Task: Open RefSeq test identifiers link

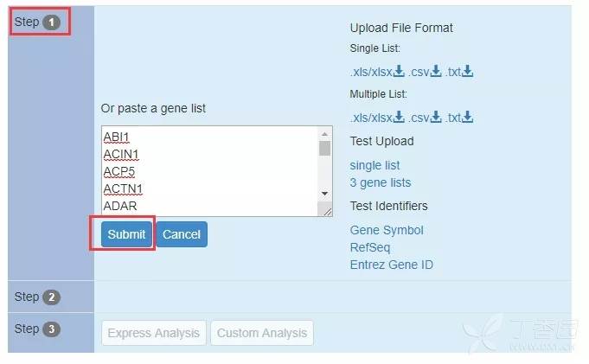Action: point(370,247)
